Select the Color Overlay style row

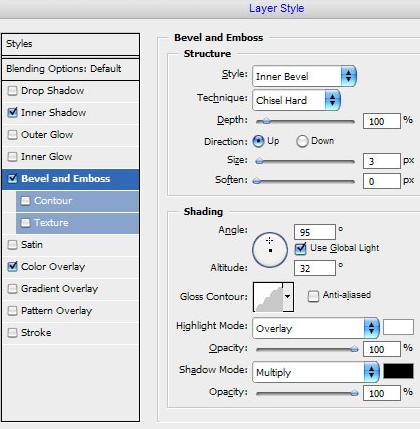pos(70,267)
